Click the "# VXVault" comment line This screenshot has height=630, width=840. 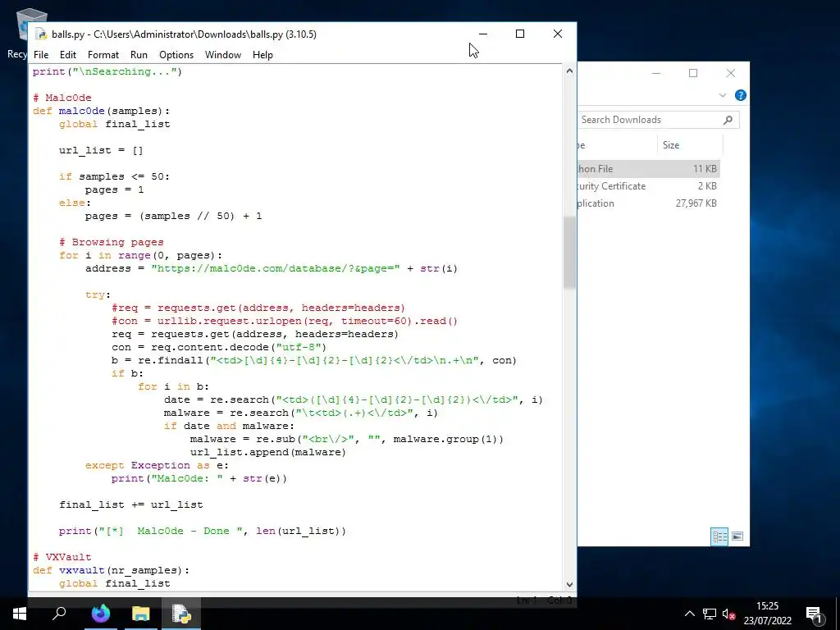click(x=62, y=557)
